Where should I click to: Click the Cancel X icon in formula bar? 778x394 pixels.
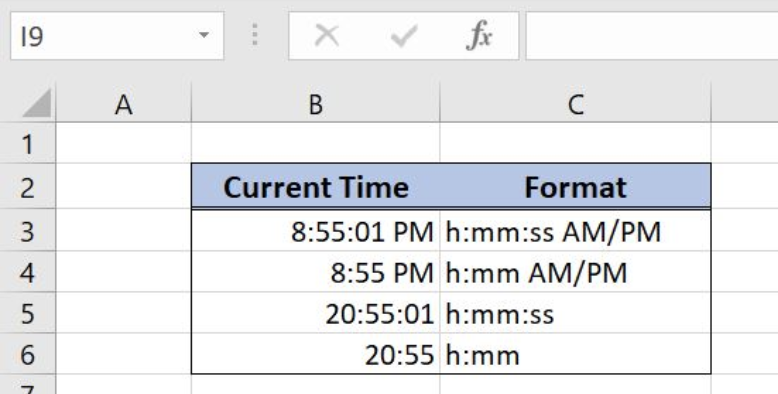tap(327, 36)
